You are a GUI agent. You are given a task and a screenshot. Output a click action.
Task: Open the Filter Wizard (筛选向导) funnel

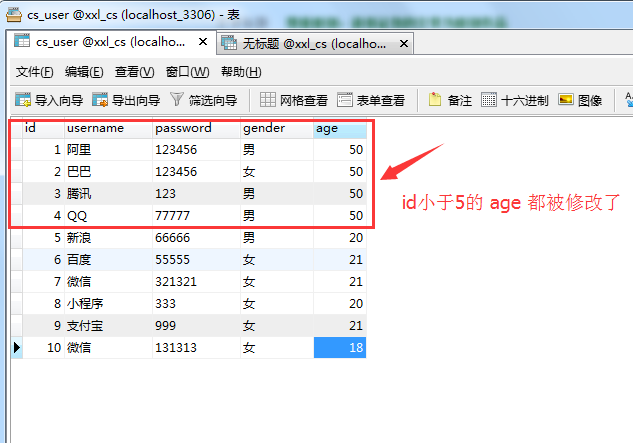[x=203, y=100]
